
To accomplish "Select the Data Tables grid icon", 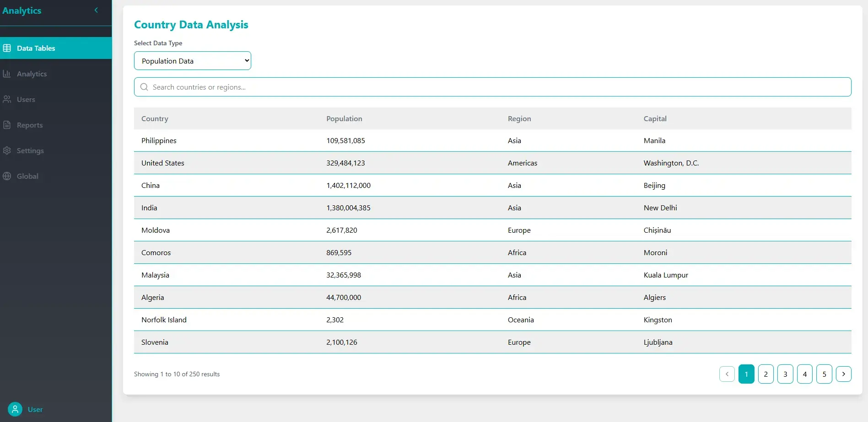I will pyautogui.click(x=7, y=48).
